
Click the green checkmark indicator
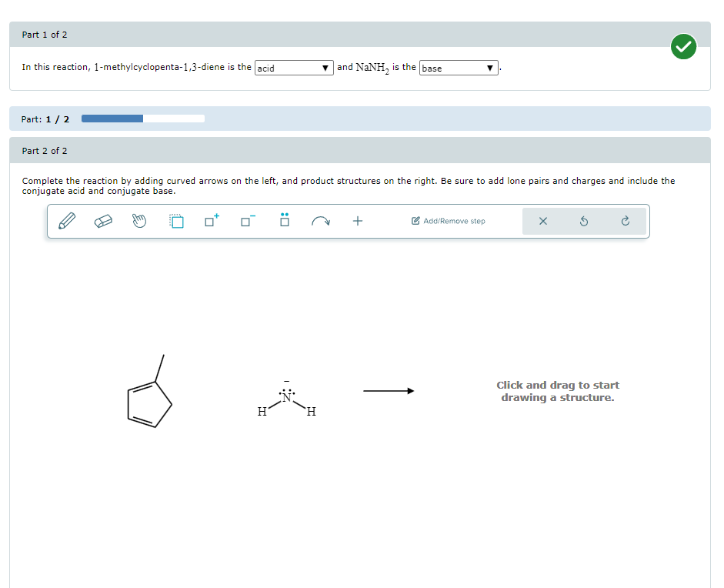click(x=683, y=47)
